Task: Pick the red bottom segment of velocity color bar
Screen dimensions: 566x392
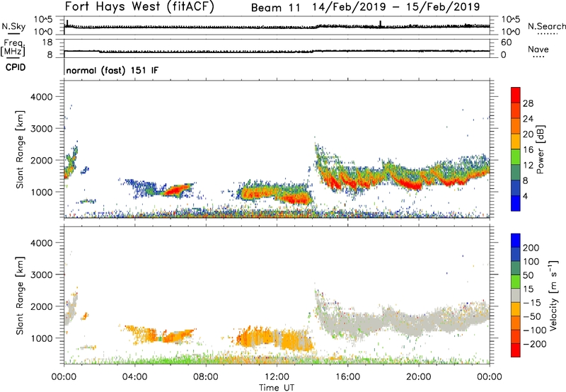Action: (516, 350)
